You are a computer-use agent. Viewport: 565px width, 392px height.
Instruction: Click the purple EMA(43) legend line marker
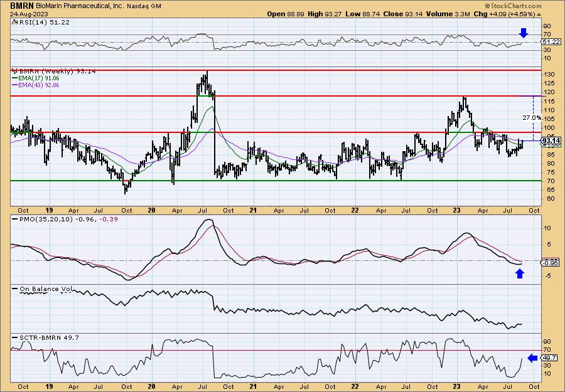14,85
